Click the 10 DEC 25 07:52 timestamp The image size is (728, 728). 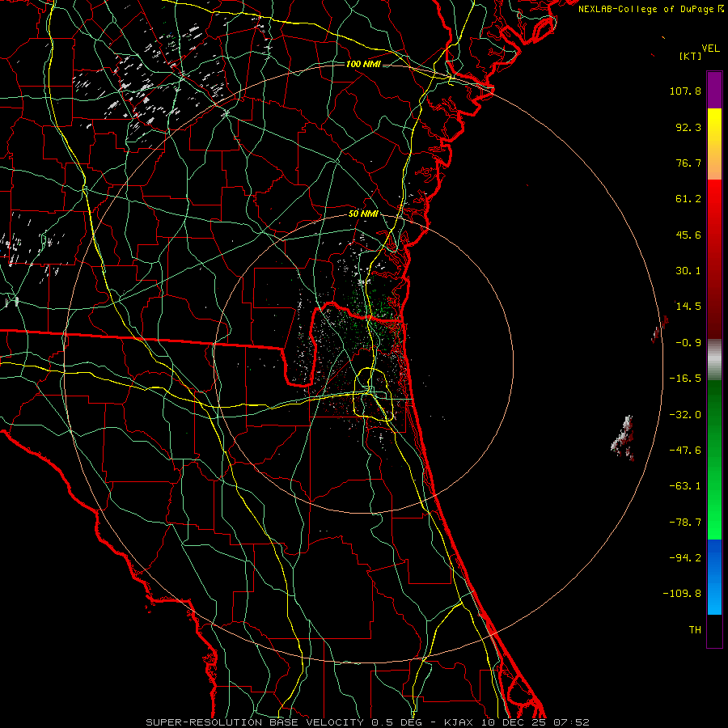535,722
